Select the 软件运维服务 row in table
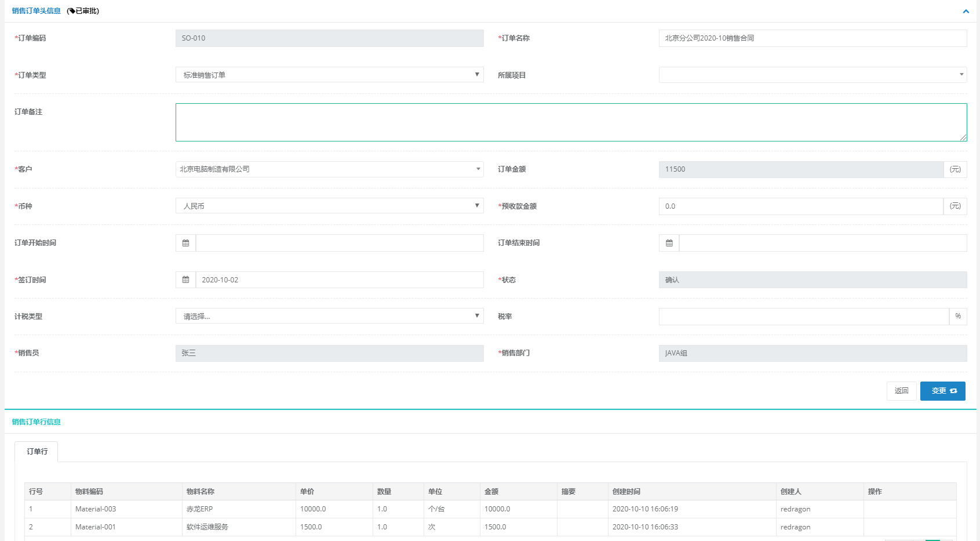980x541 pixels. pos(207,527)
